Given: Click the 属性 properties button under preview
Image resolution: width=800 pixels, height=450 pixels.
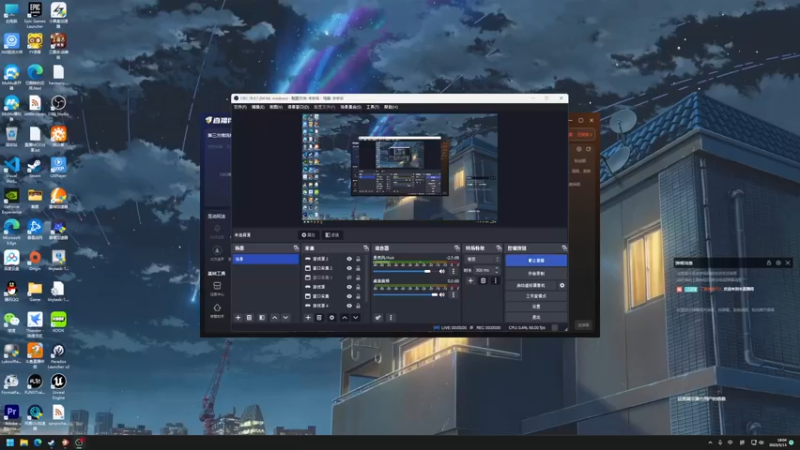Looking at the screenshot, I should pos(308,235).
